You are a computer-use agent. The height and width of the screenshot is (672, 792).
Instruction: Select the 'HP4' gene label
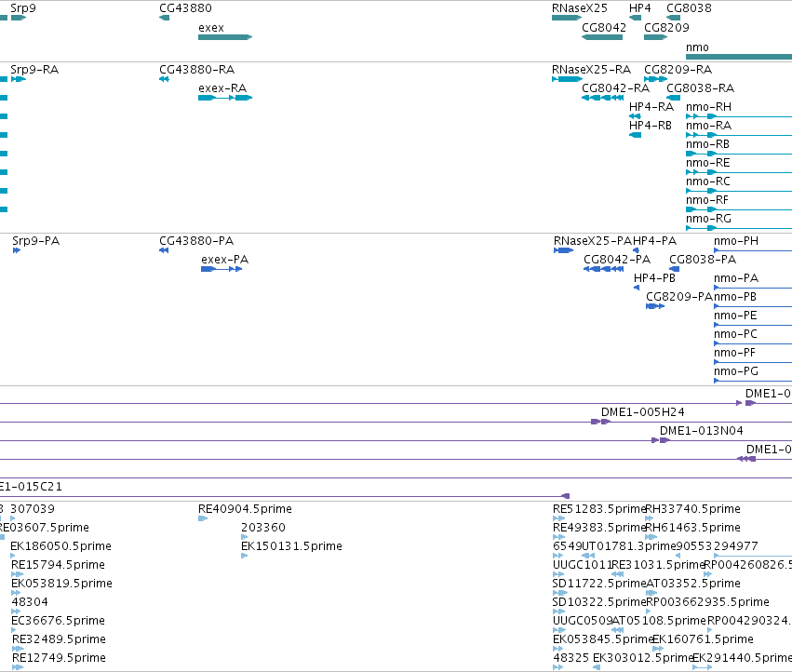640,8
